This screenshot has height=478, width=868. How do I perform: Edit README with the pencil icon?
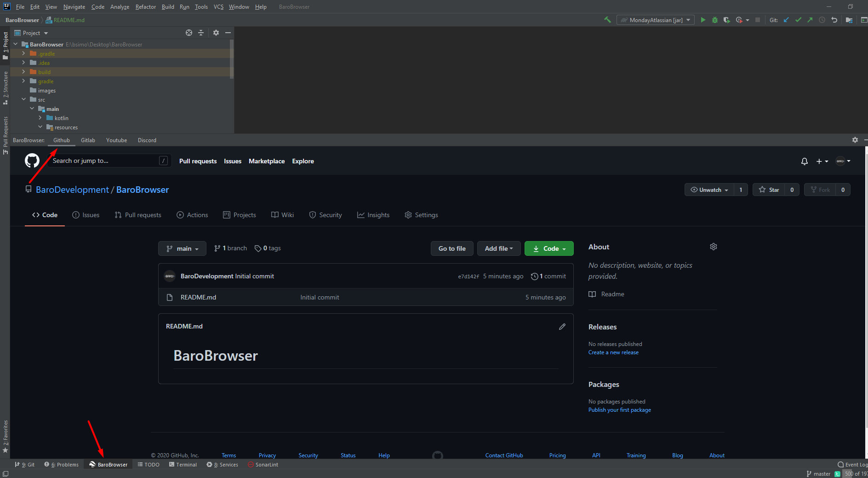(x=562, y=326)
